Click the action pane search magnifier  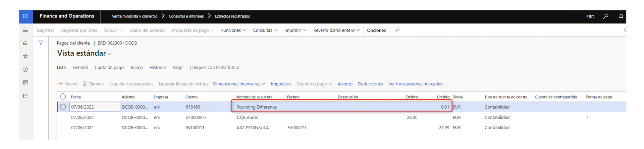(x=397, y=30)
